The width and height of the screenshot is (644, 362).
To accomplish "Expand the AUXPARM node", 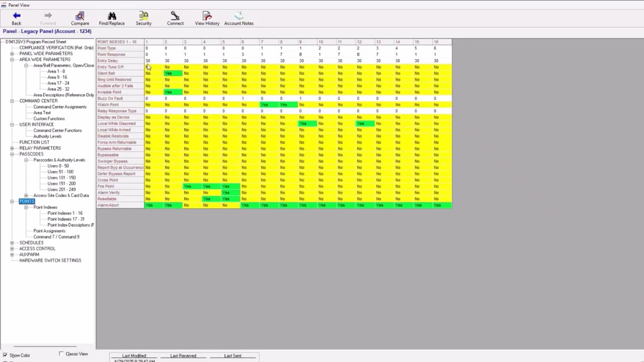I will click(12, 255).
